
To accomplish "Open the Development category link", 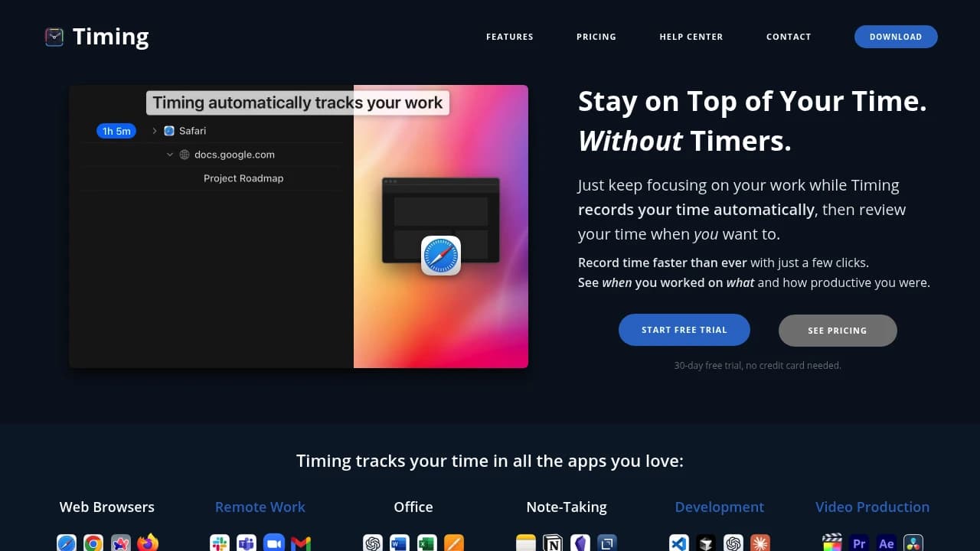I will (720, 507).
